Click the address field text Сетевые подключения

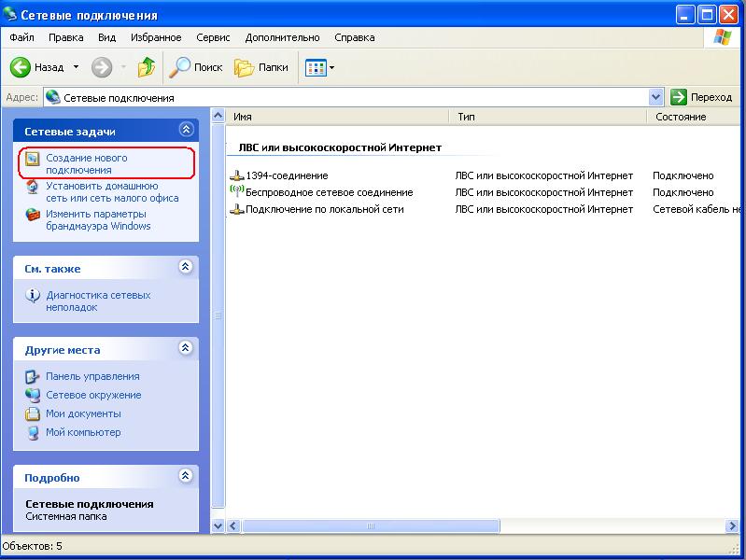(x=119, y=98)
